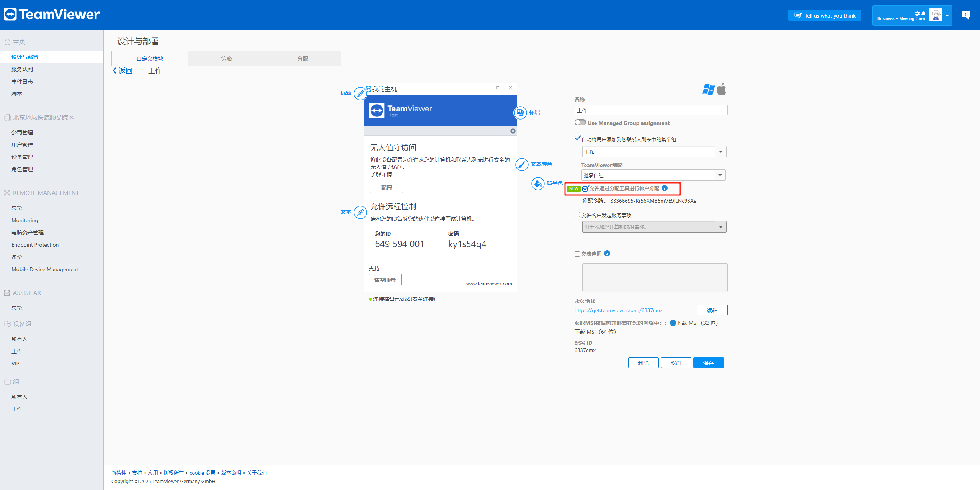Click the 保存 save button

click(708, 363)
